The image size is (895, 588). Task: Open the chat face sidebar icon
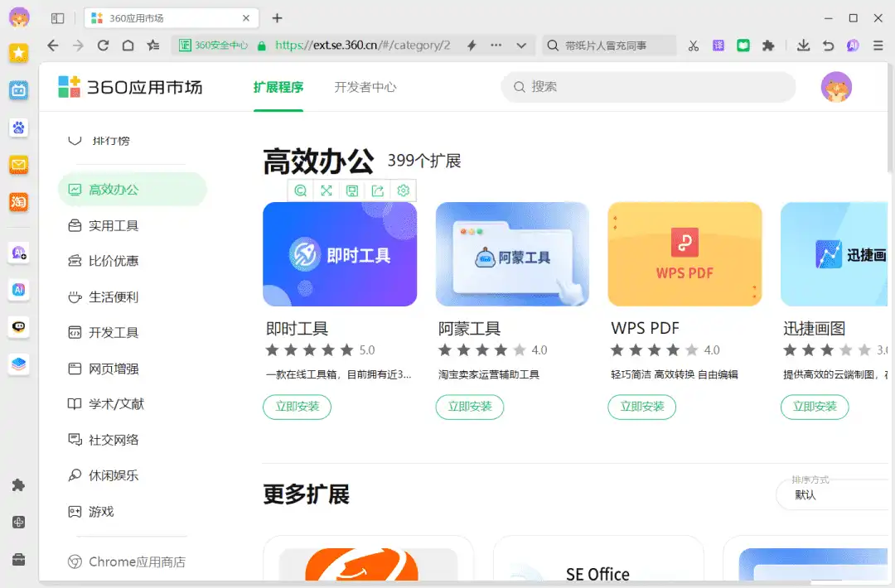coord(19,327)
